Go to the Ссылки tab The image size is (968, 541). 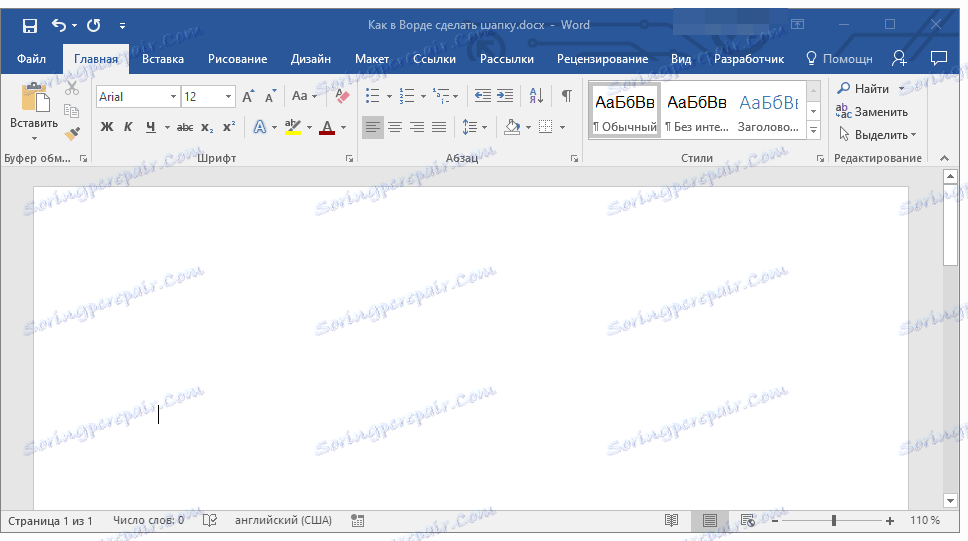[435, 59]
